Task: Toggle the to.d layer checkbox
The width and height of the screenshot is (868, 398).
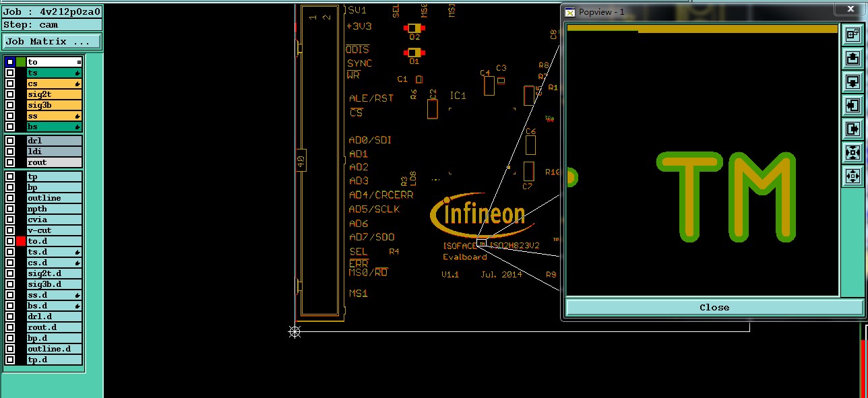Action: pos(9,241)
